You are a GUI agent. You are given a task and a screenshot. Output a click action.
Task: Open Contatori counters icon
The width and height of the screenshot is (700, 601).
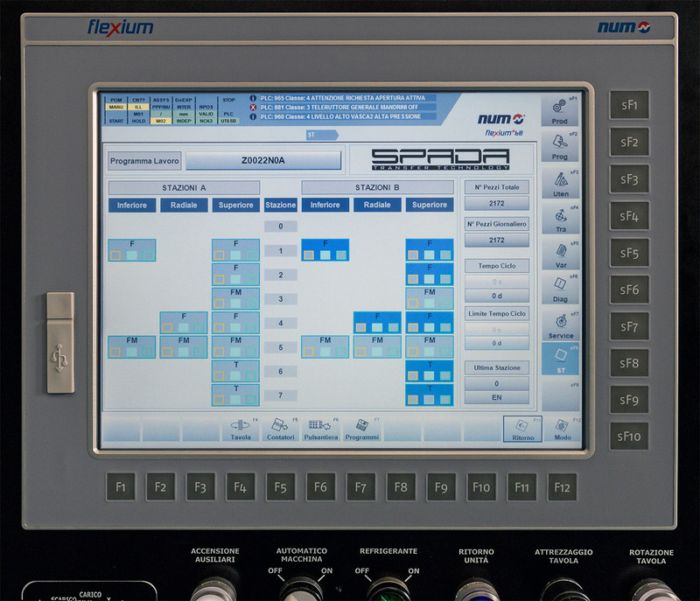(281, 428)
